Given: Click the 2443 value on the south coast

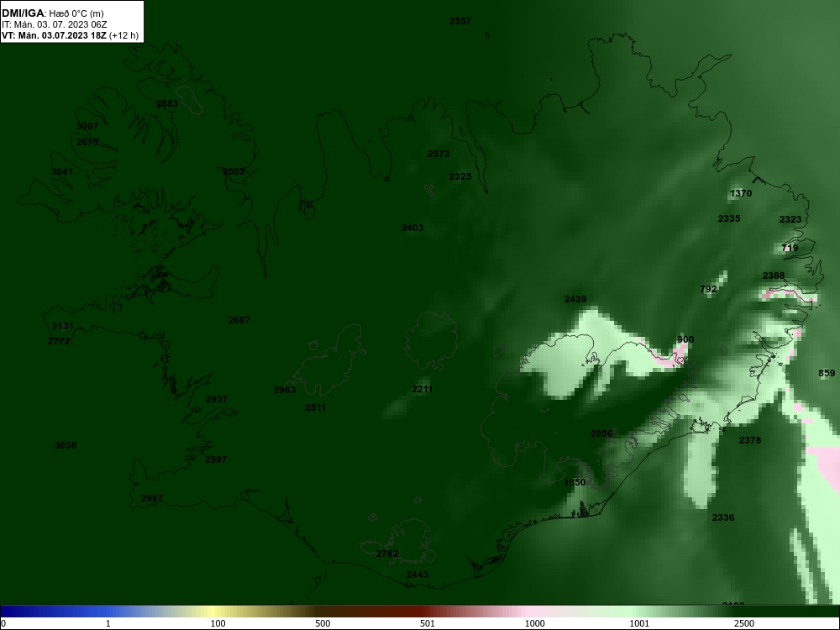Looking at the screenshot, I should point(417,575).
